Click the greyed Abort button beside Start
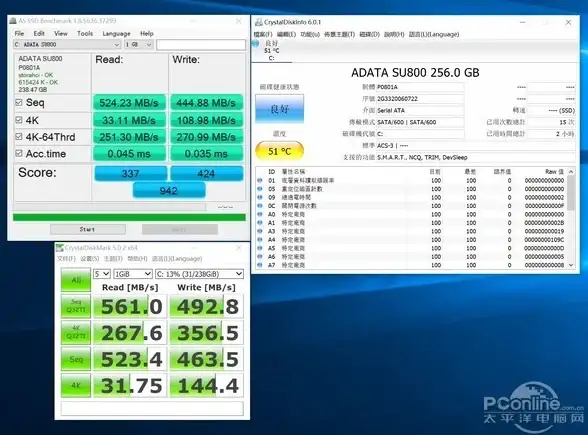Screen dimensions: 588x435 pos(180,229)
